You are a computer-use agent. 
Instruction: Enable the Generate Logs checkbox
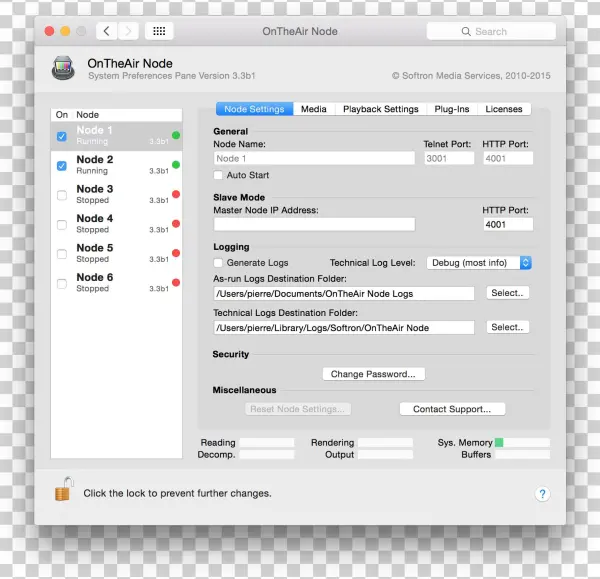point(218,263)
